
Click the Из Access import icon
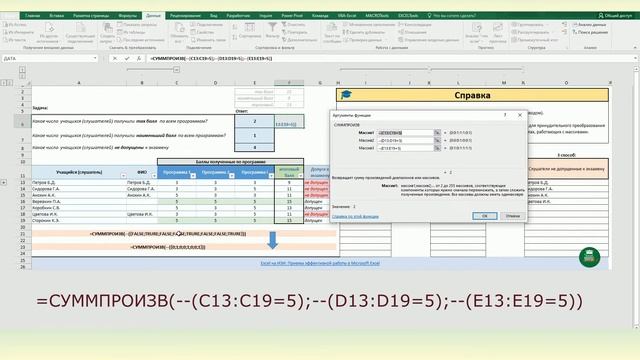coord(14,25)
